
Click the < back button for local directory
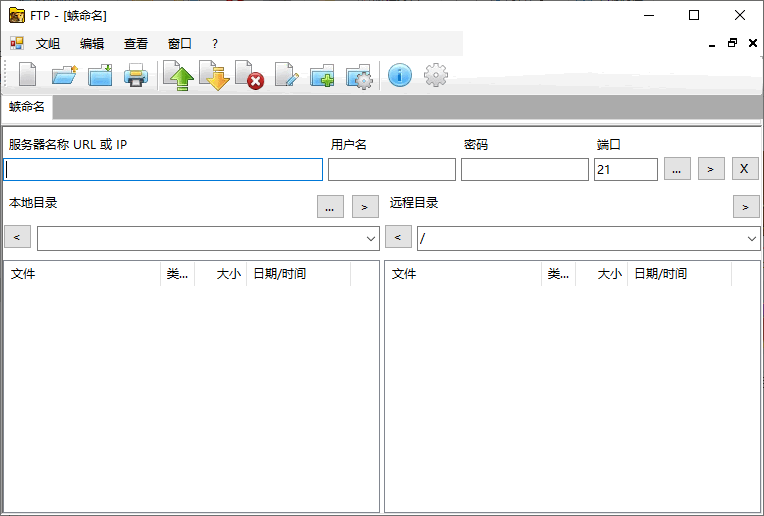click(18, 237)
